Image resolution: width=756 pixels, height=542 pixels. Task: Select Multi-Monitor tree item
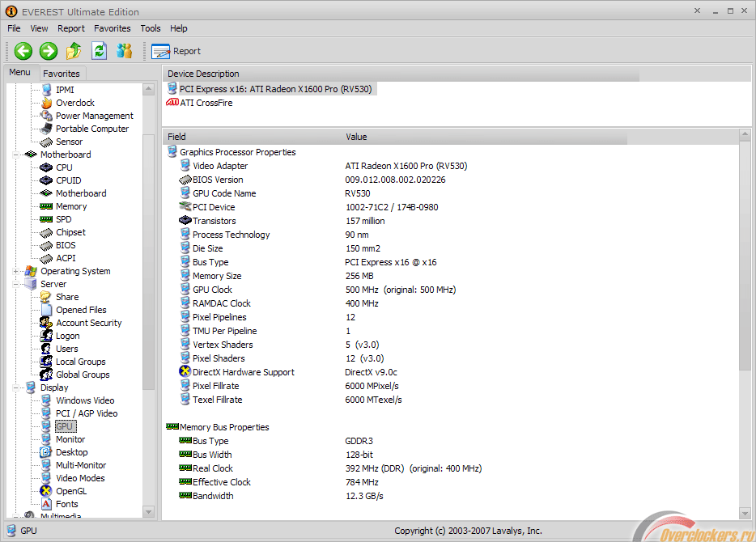click(80, 466)
